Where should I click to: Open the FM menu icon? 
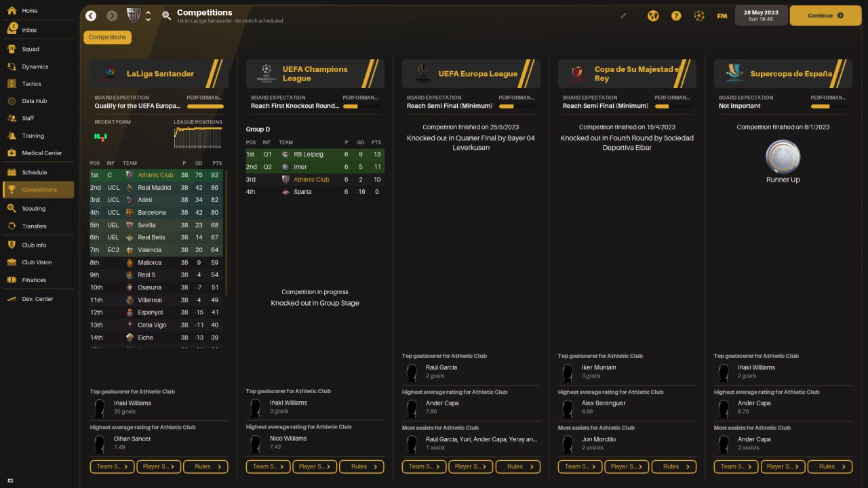click(x=722, y=16)
